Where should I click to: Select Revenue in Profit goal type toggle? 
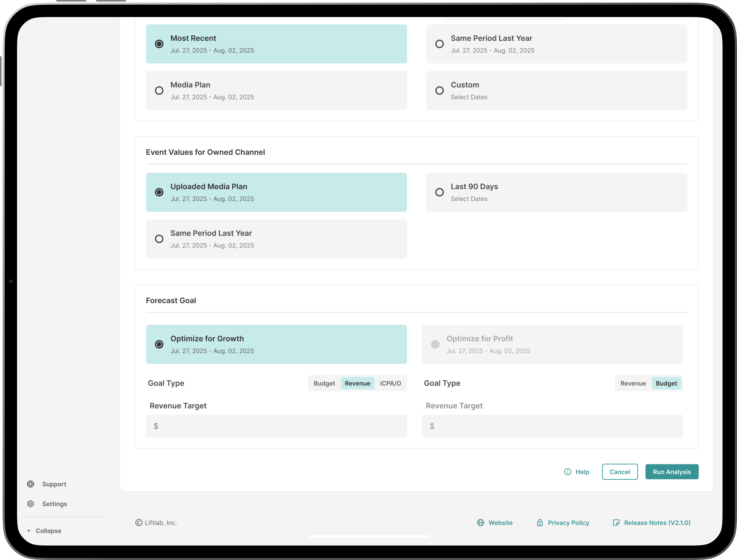[633, 383]
